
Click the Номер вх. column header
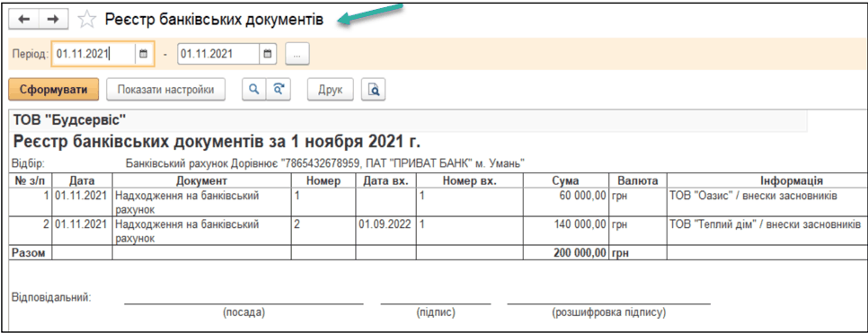pos(469,181)
